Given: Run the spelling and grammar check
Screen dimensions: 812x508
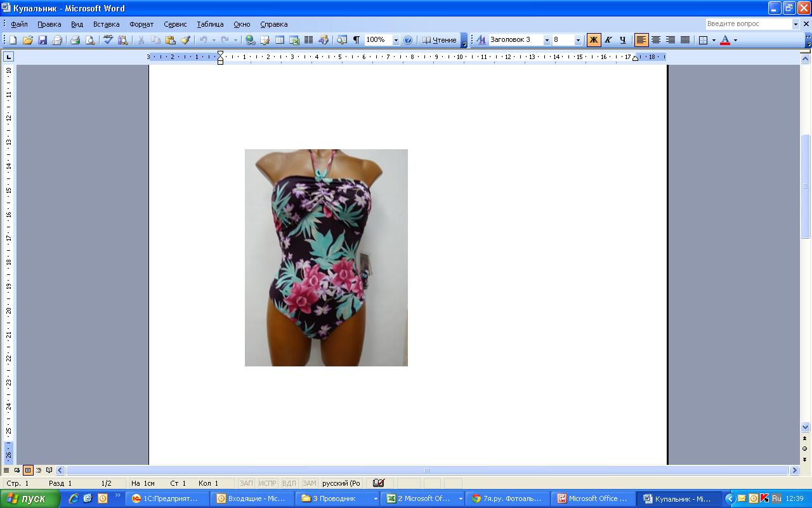Looking at the screenshot, I should pyautogui.click(x=108, y=40).
